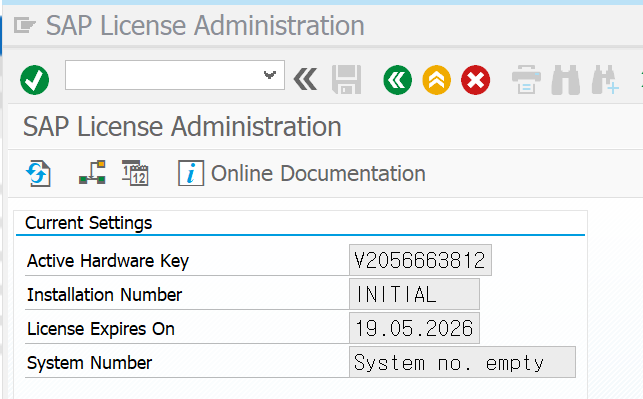Viewport: 643px width, 399px height.
Task: Click the refresh document icon
Action: tap(39, 173)
